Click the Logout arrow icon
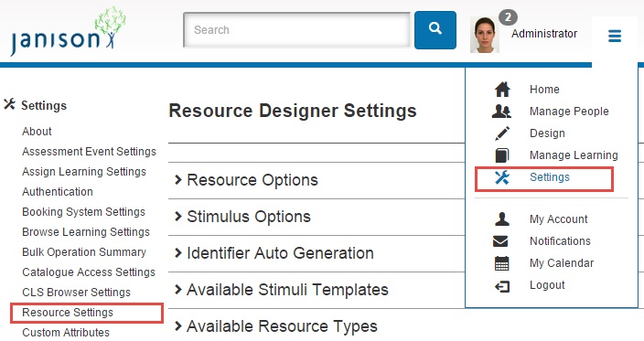Image resolution: width=644 pixels, height=341 pixels. (502, 286)
